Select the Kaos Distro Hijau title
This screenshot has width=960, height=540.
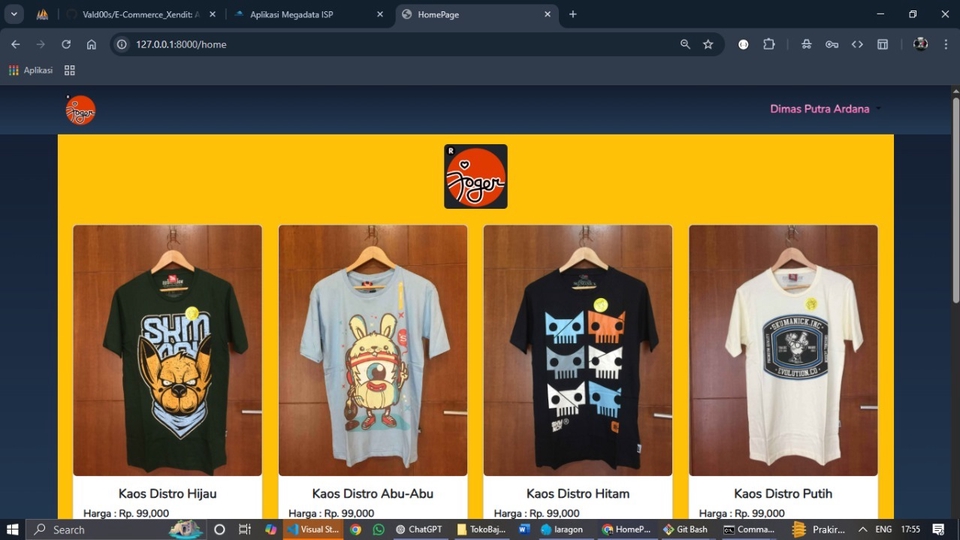(x=167, y=493)
